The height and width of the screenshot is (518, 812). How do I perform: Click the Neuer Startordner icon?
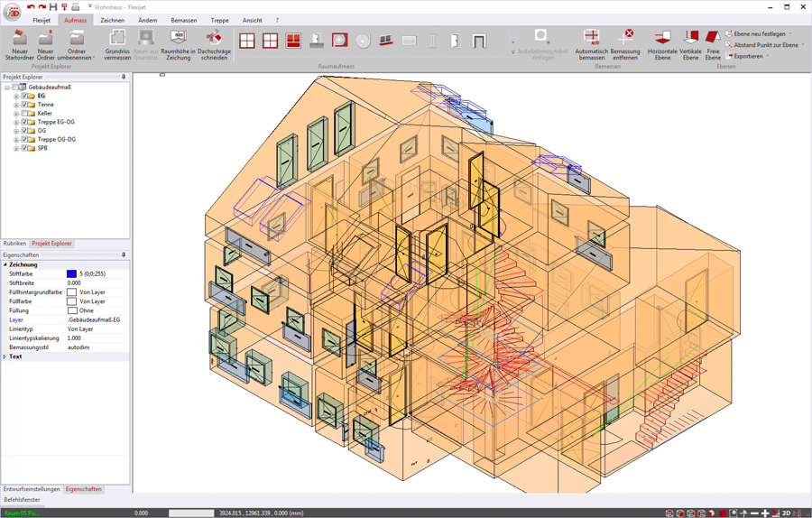[20, 39]
